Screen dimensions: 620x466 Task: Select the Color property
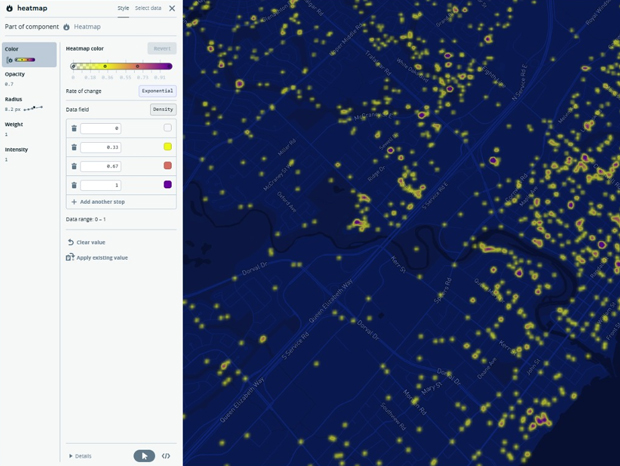point(29,55)
